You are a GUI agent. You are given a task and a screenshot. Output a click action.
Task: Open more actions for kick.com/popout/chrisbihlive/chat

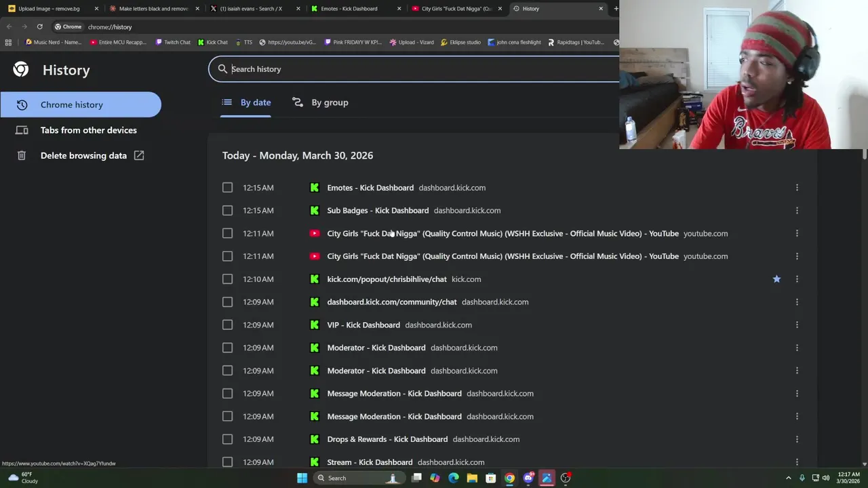coord(797,279)
